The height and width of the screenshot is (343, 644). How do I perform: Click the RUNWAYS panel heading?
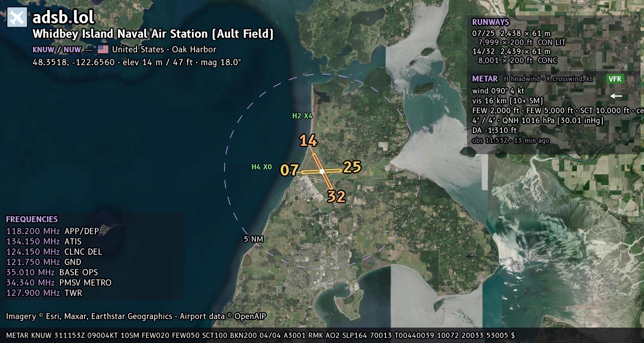coord(490,22)
